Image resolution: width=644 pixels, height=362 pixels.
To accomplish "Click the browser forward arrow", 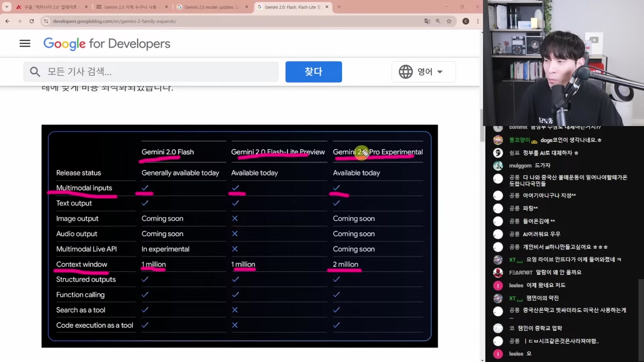I will [x=19, y=21].
